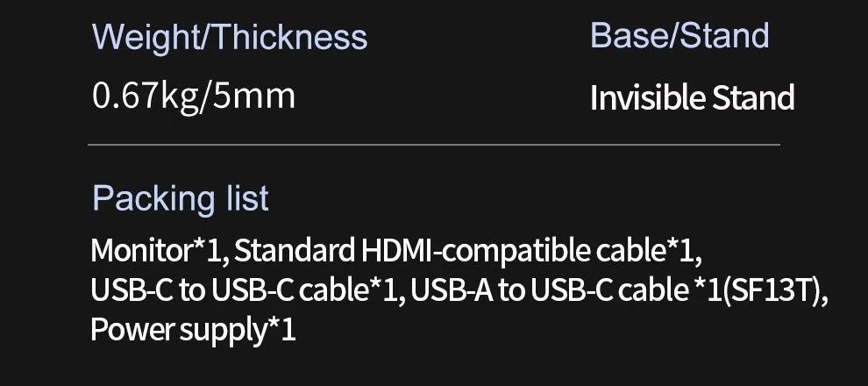This screenshot has height=386, width=868.
Task: Click the Power supply*1 text
Action: 193,330
